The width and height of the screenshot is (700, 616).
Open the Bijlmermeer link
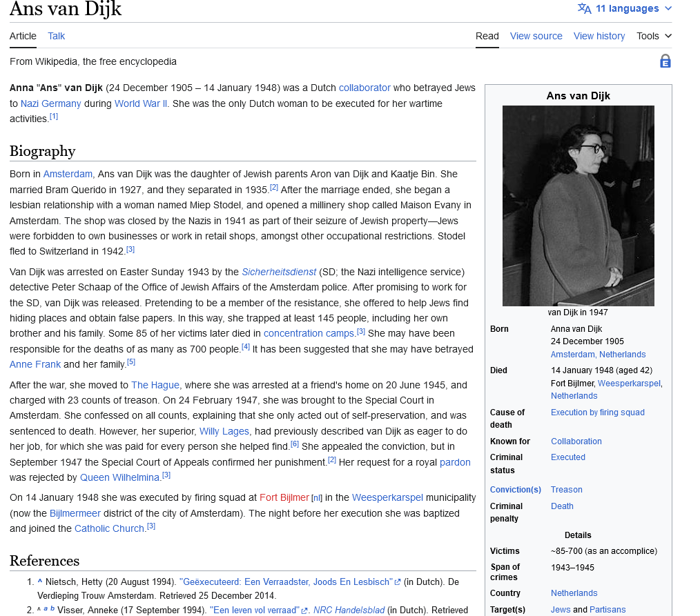click(x=75, y=513)
